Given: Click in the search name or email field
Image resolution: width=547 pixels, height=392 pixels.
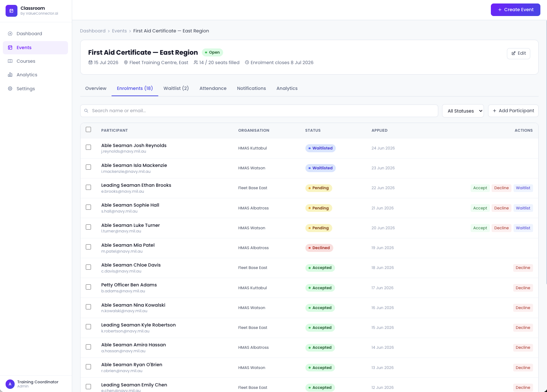Looking at the screenshot, I should pos(259,111).
